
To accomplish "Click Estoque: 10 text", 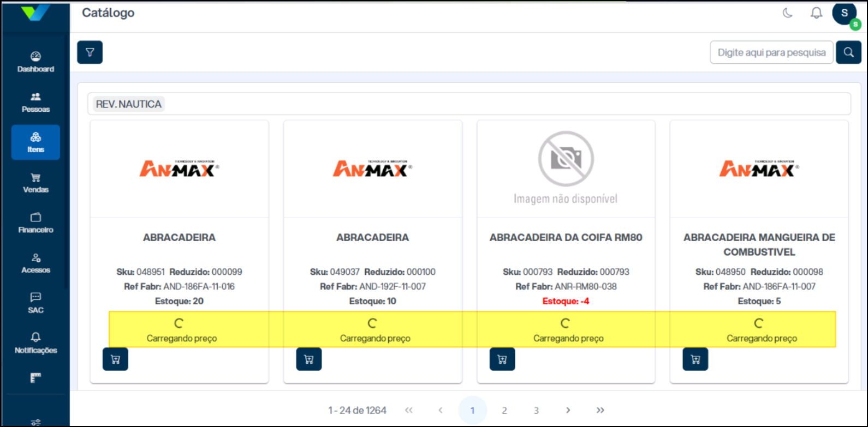I will click(x=373, y=301).
